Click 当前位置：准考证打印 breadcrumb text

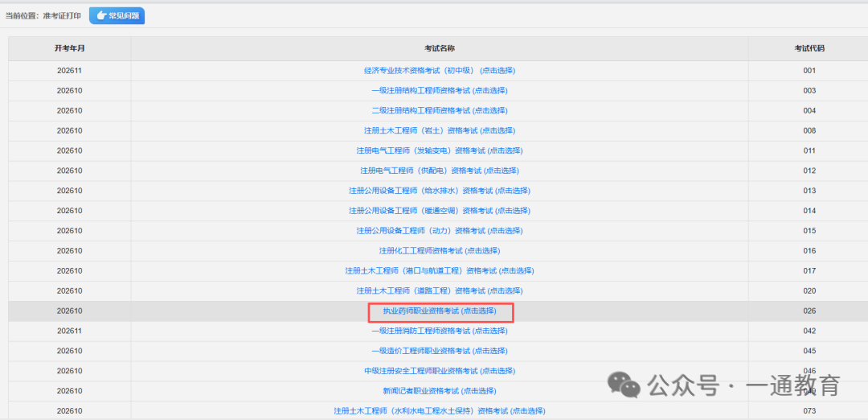tap(43, 15)
